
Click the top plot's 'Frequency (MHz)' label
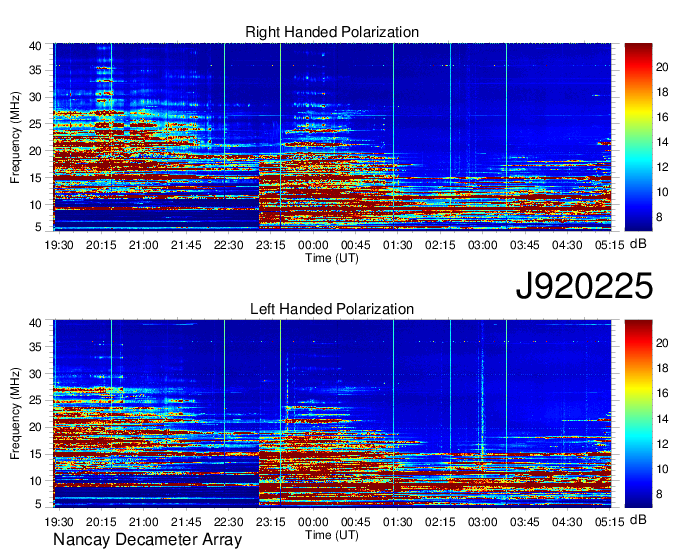pos(15,137)
